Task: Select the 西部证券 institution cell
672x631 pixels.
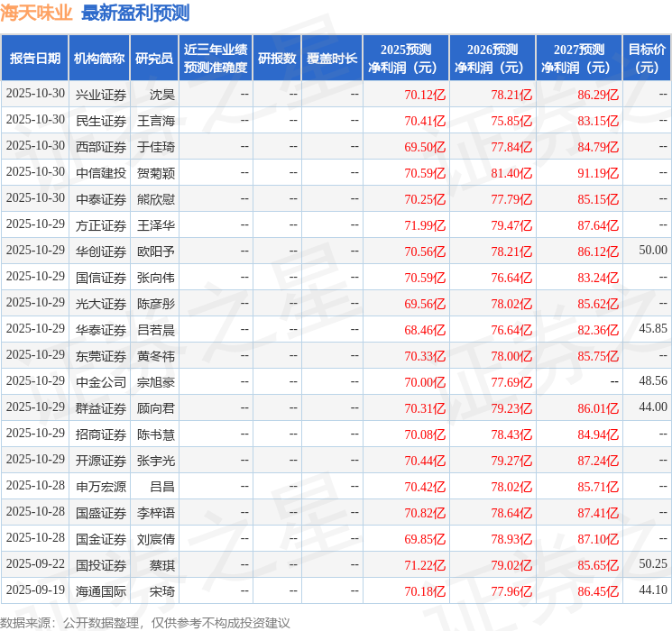Action: (x=101, y=147)
